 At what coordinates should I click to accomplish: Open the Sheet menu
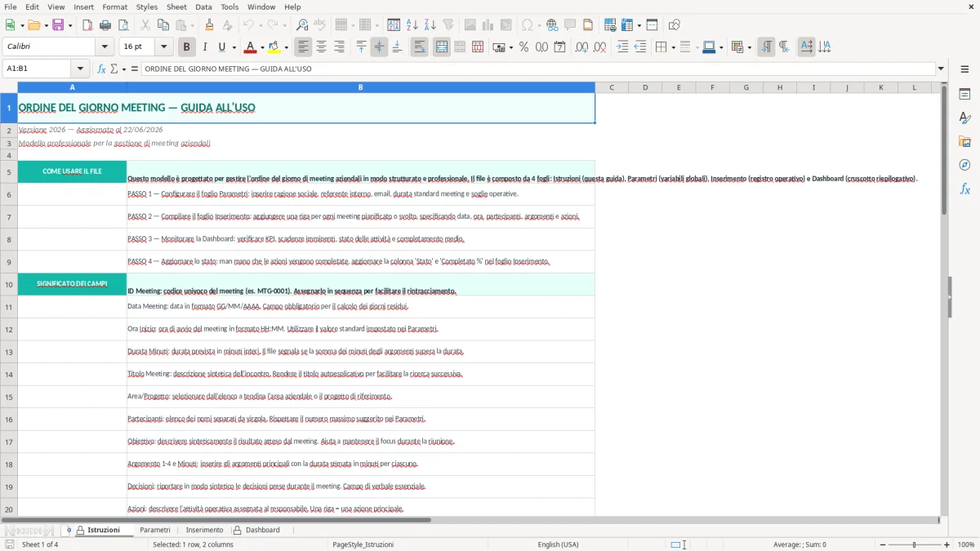click(x=176, y=7)
